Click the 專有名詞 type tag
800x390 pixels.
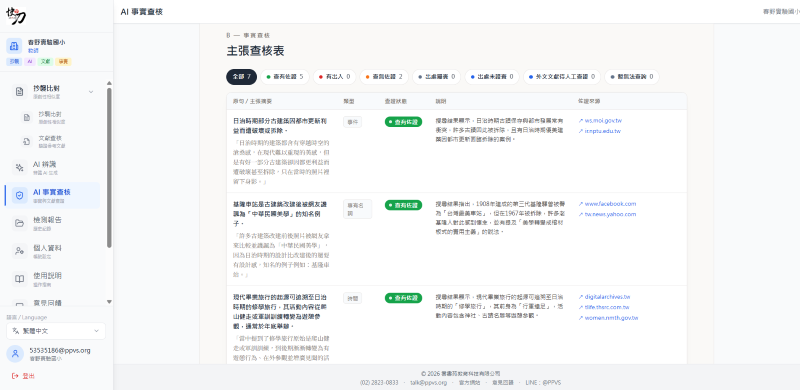click(x=357, y=209)
